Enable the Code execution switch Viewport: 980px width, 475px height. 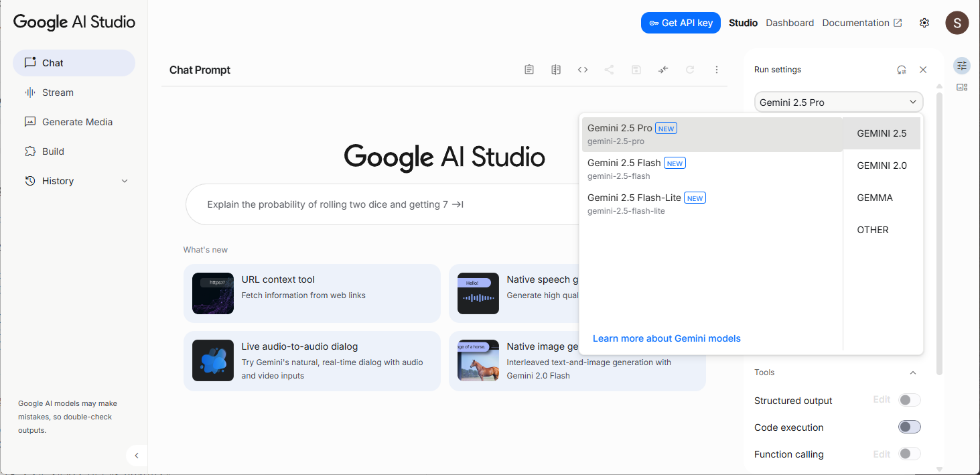pyautogui.click(x=909, y=427)
